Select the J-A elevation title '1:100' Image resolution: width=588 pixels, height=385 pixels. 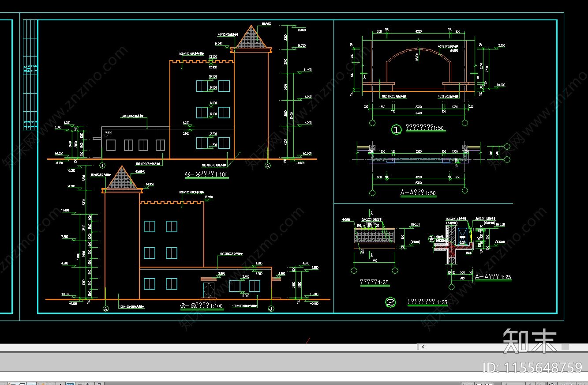206,174
